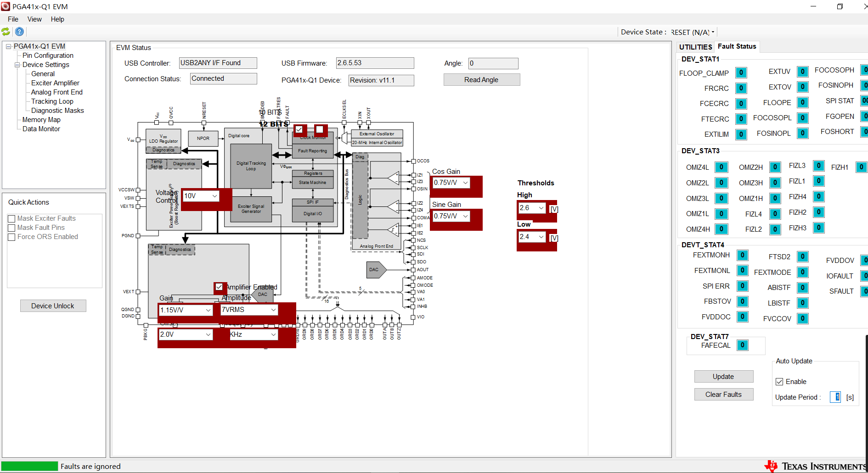The height and width of the screenshot is (473, 868).
Task: Open Data Monitor tree item
Action: point(41,129)
